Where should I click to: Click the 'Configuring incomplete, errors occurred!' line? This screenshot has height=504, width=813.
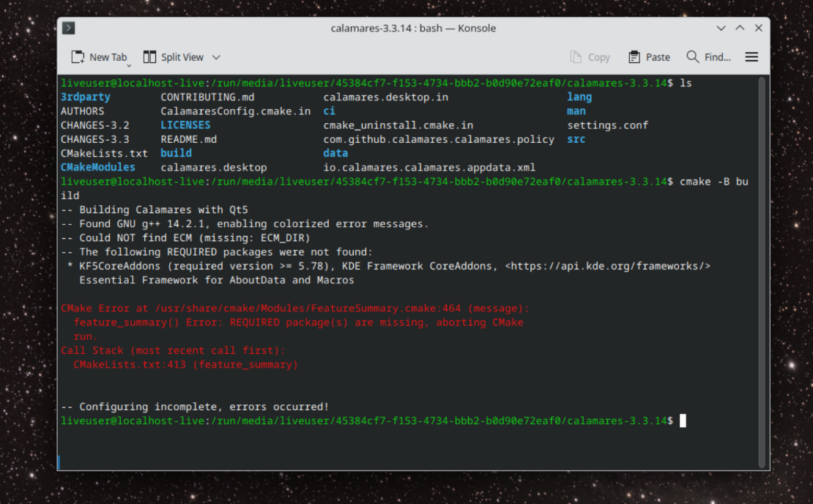click(195, 407)
